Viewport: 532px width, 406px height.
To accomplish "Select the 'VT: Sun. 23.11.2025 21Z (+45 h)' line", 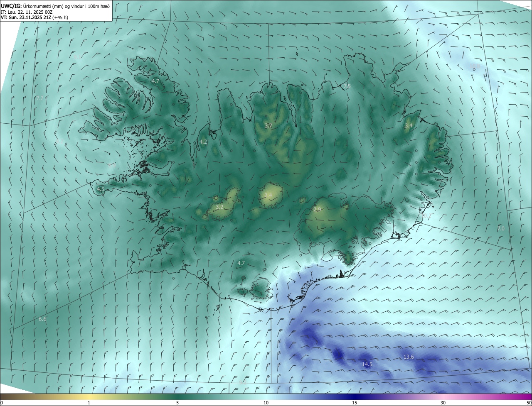I will click(34, 17).
